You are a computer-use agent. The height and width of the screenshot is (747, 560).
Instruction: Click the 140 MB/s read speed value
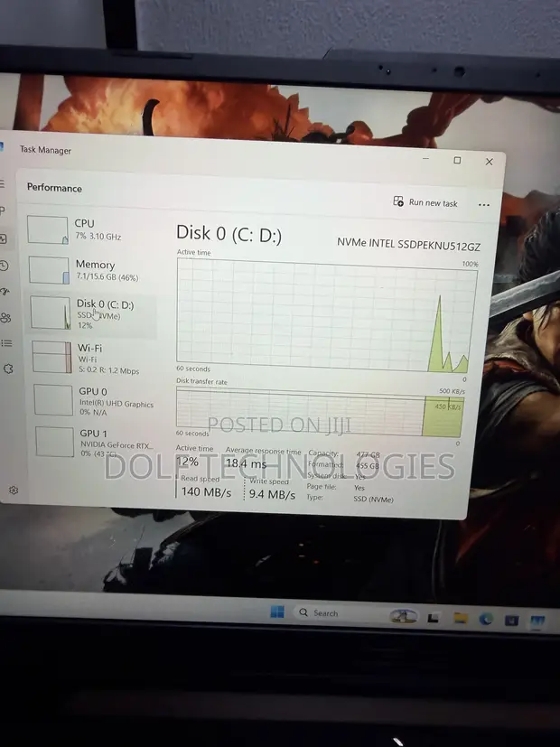pos(206,492)
